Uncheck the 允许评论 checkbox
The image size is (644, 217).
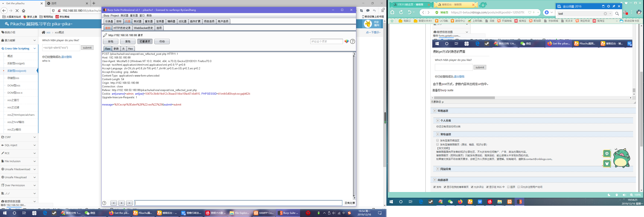pos(472,187)
